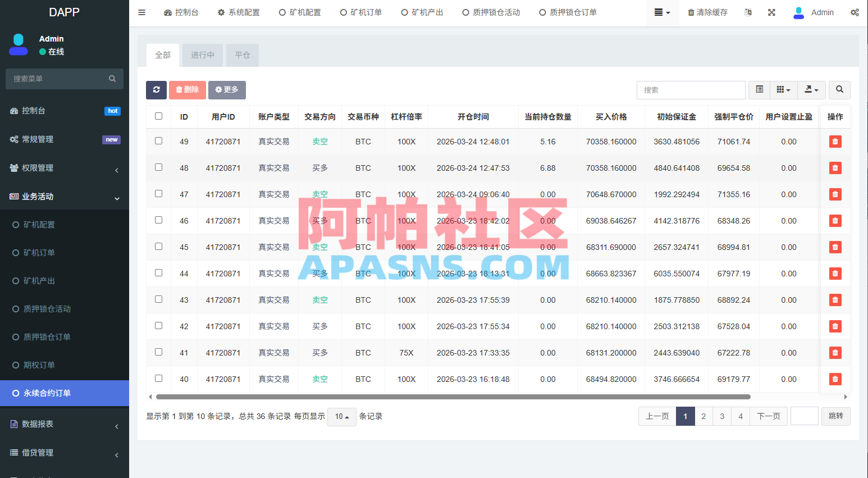Check the row checkbox for ID 43

tap(158, 299)
